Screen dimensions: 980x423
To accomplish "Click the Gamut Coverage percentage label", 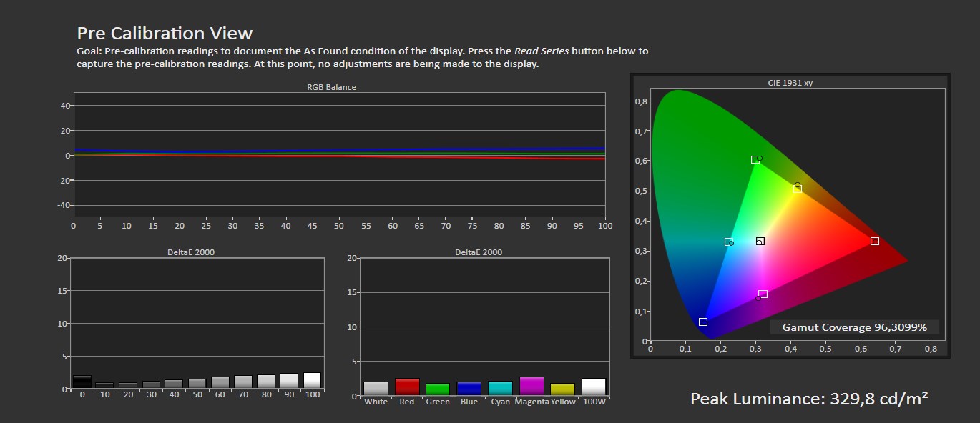I will [854, 327].
